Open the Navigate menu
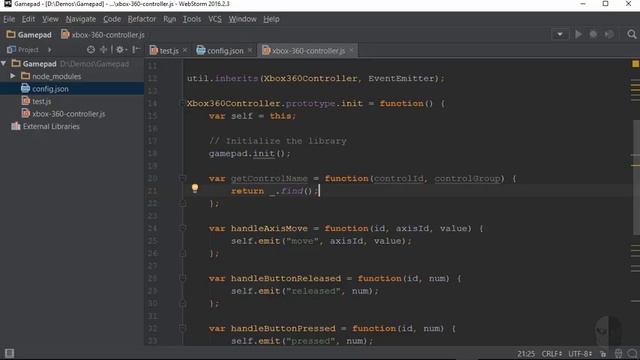 coord(81,19)
